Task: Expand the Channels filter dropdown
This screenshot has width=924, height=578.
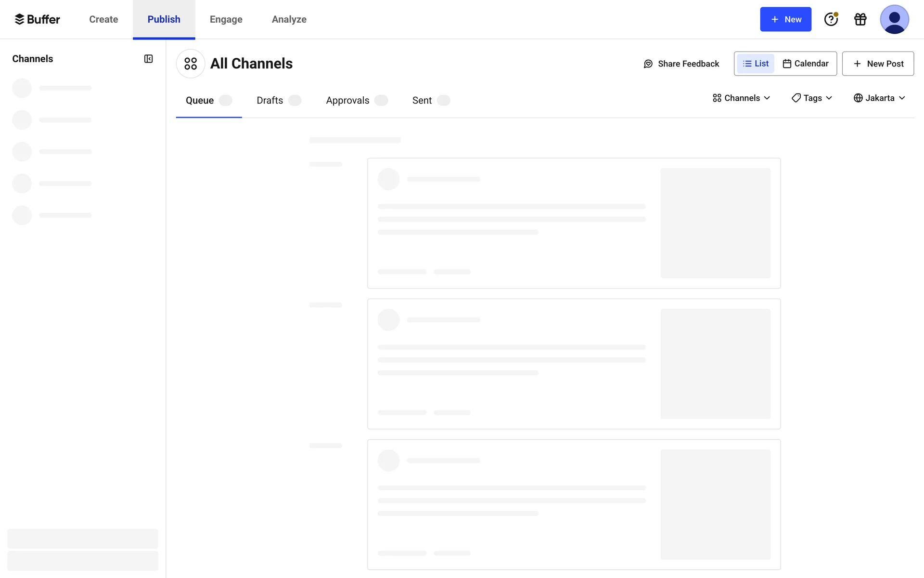Action: pyautogui.click(x=741, y=98)
